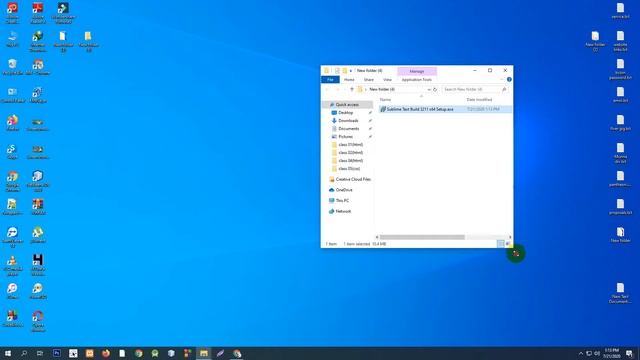This screenshot has width=640, height=360.
Task: Select the Application Tools ribbon tab
Action: (416, 80)
